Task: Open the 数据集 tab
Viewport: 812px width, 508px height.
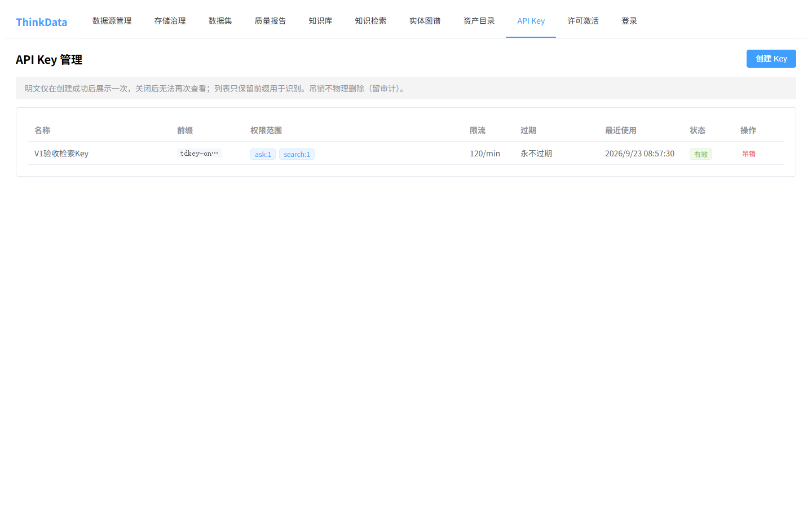Action: click(x=220, y=21)
